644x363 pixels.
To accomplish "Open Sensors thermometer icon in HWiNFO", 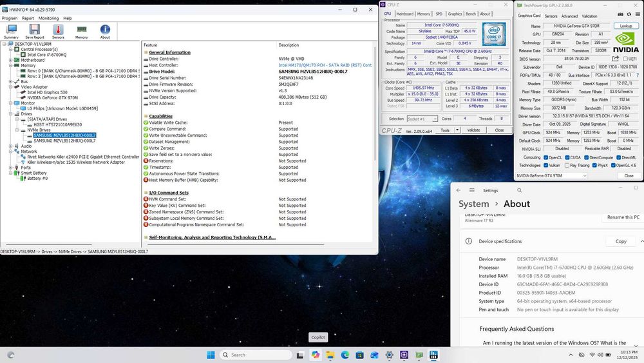I will coord(58,32).
